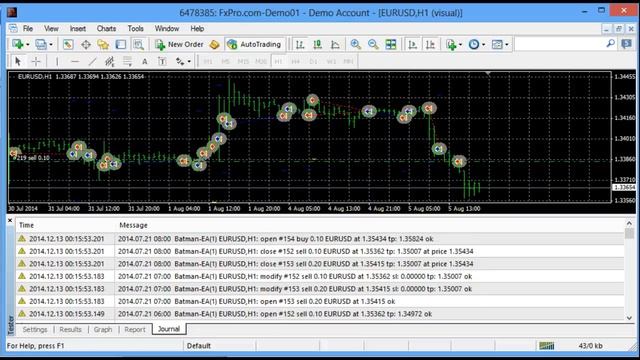Expand the Periods dropdown arrow
The height and width of the screenshot is (360, 640).
click(484, 44)
